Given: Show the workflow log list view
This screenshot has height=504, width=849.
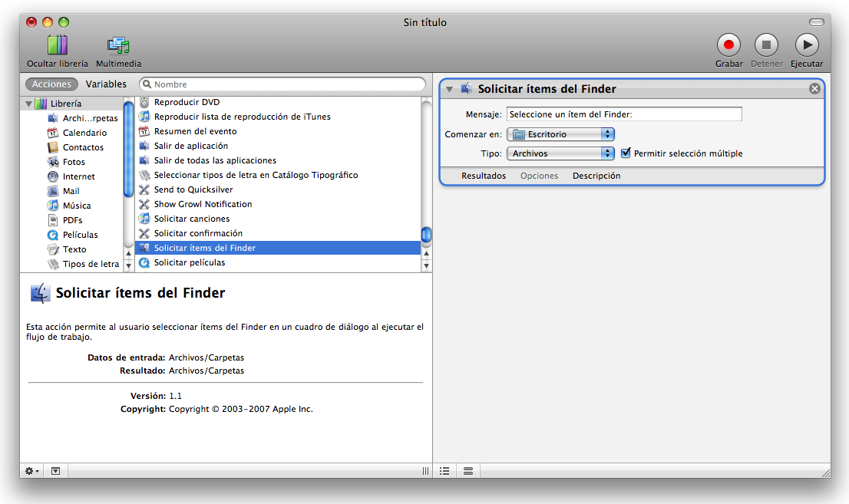Looking at the screenshot, I should click(x=444, y=471).
